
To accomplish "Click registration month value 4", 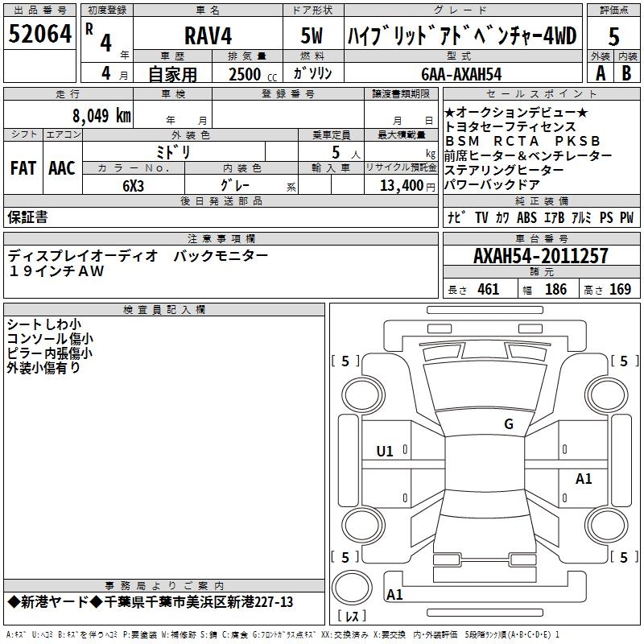I will [x=106, y=73].
